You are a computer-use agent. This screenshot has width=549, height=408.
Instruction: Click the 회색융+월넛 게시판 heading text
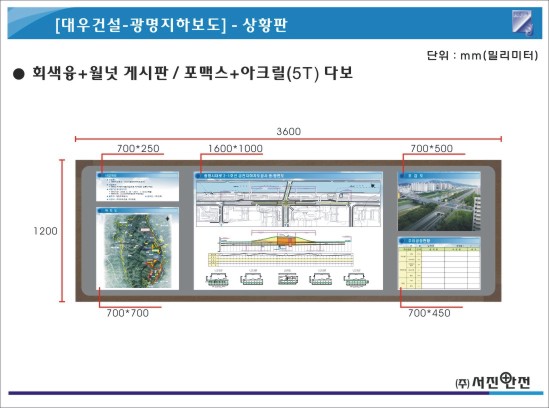pyautogui.click(x=100, y=73)
